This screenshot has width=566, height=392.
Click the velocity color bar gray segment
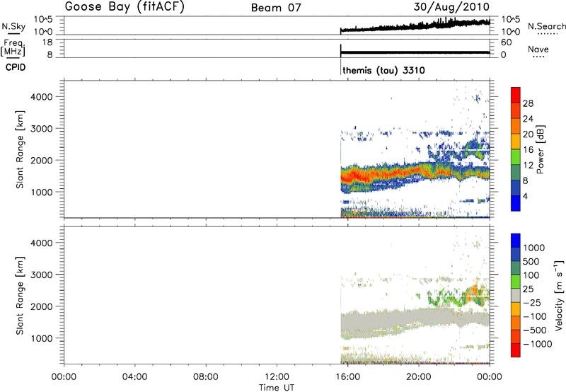(516, 295)
